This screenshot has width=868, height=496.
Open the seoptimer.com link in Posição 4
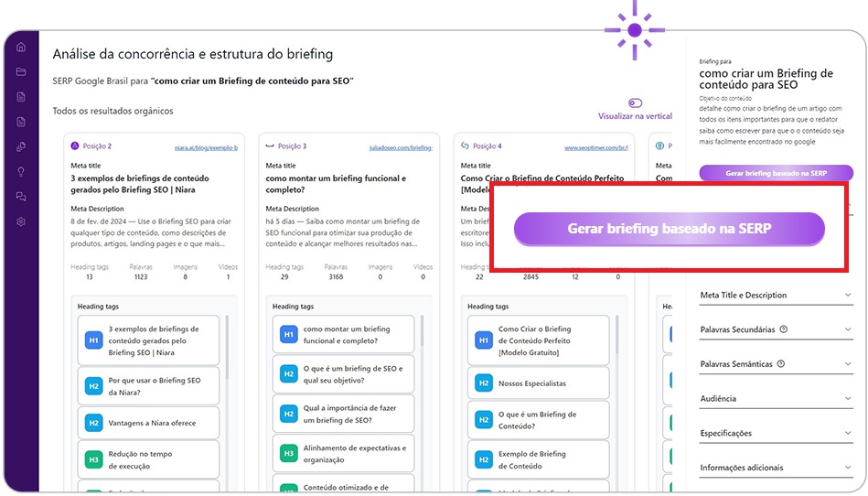(595, 146)
